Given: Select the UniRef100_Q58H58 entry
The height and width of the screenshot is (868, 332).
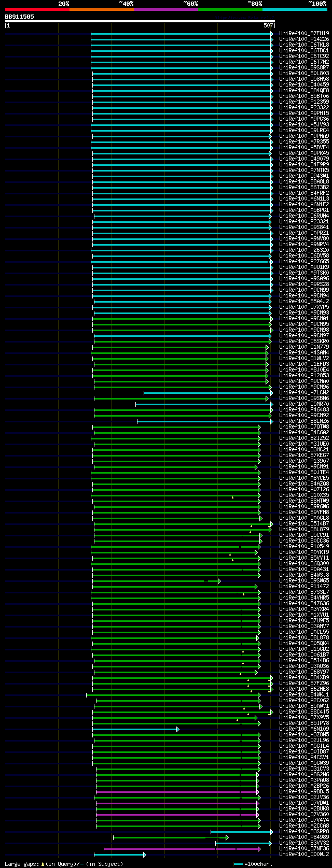Looking at the screenshot, I should click(304, 79).
